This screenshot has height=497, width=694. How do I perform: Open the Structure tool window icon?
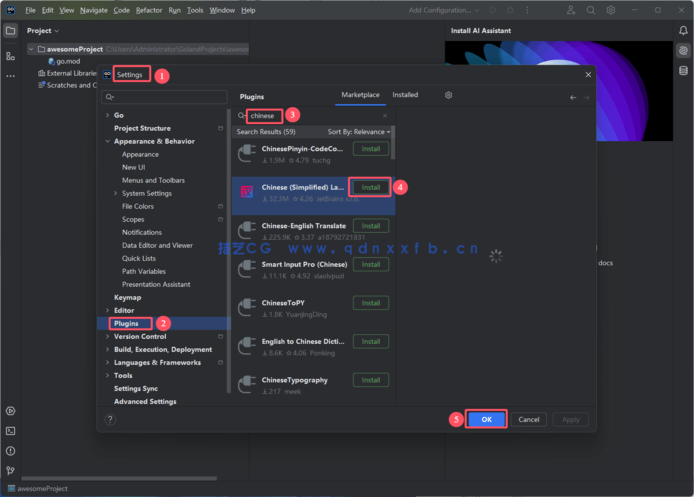coord(10,56)
